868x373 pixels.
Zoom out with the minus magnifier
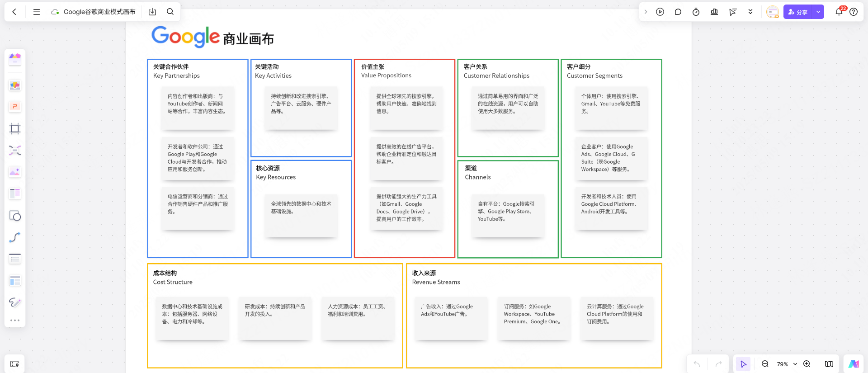(x=765, y=364)
